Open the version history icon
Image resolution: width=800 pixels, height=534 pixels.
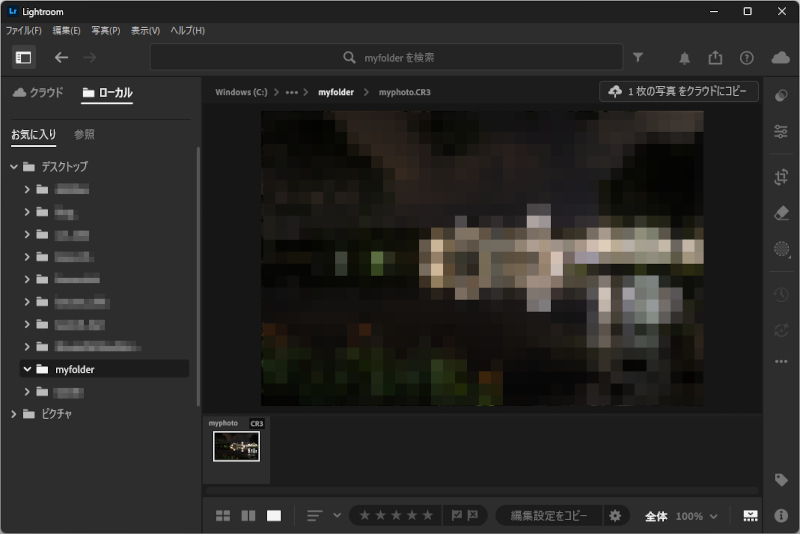pos(781,295)
